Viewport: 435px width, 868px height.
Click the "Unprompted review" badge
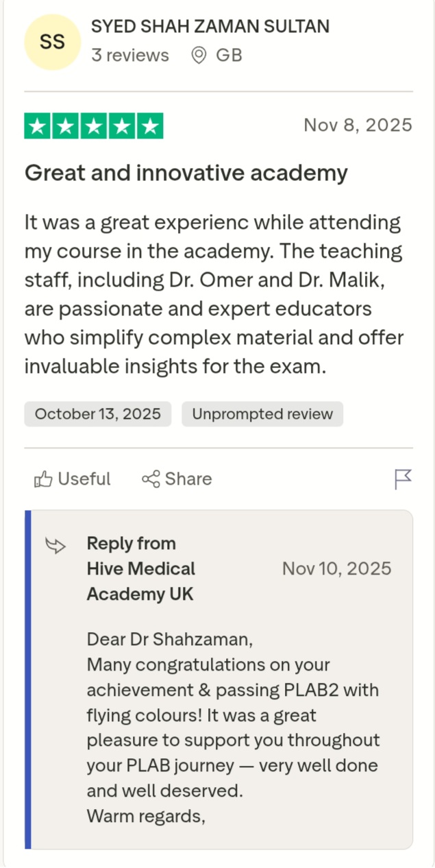262,414
